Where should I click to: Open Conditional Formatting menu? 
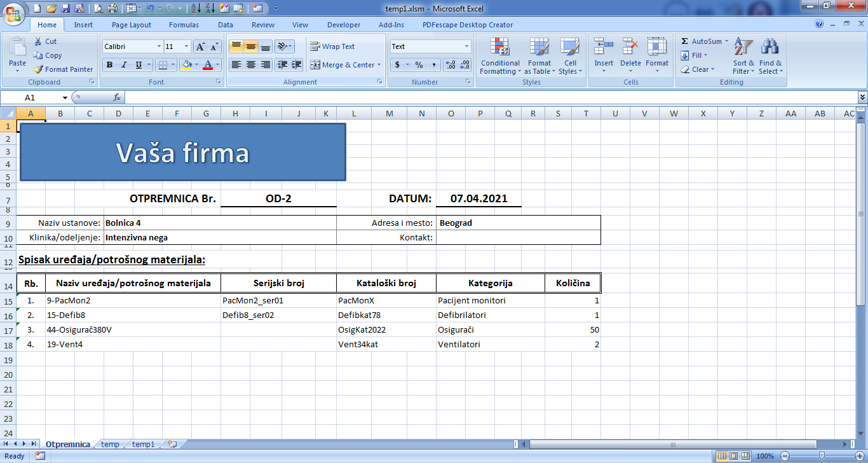pos(500,56)
